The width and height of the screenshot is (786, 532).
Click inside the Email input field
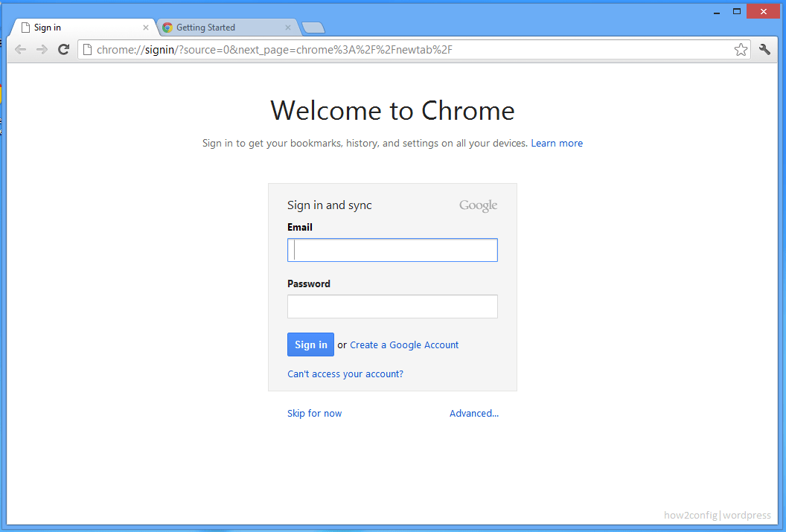(x=392, y=249)
